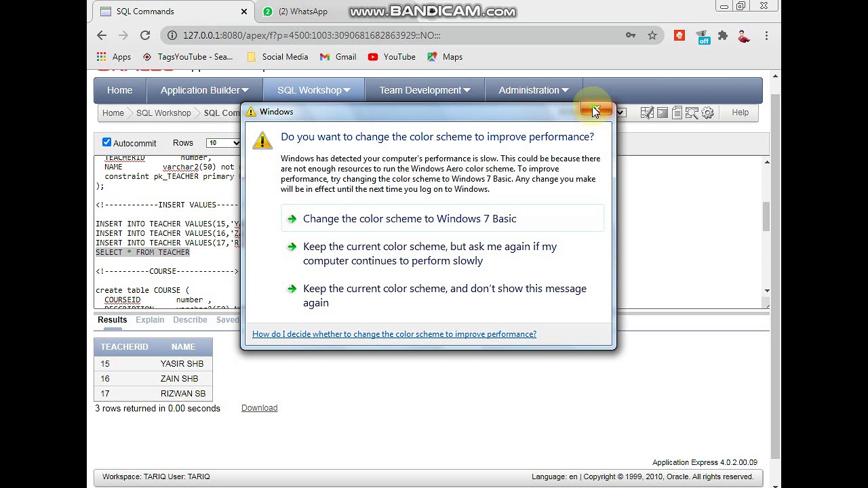
Task: Click the SQL editor scroll-up arrow
Action: pyautogui.click(x=766, y=161)
